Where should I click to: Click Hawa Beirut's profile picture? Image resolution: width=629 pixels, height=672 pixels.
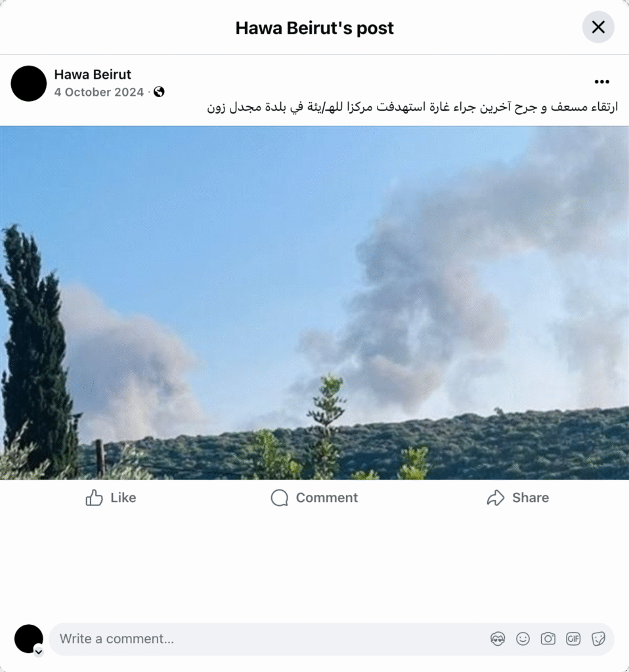tap(29, 83)
